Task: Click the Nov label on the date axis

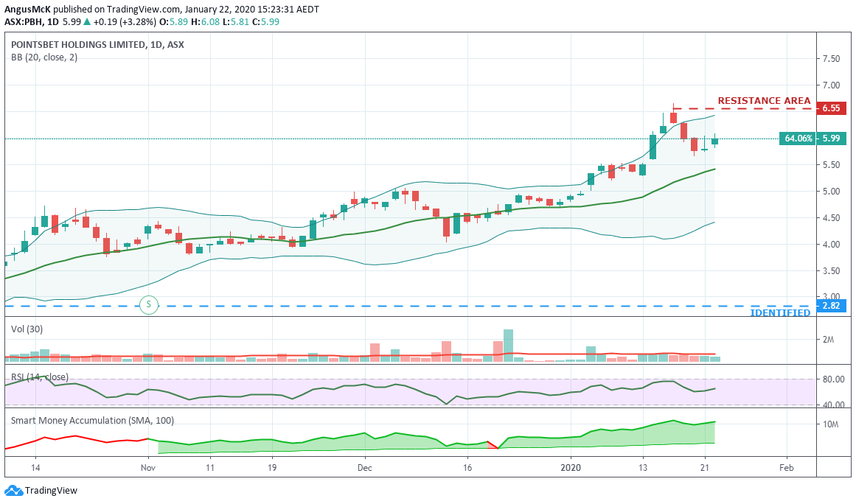Action: click(x=148, y=468)
